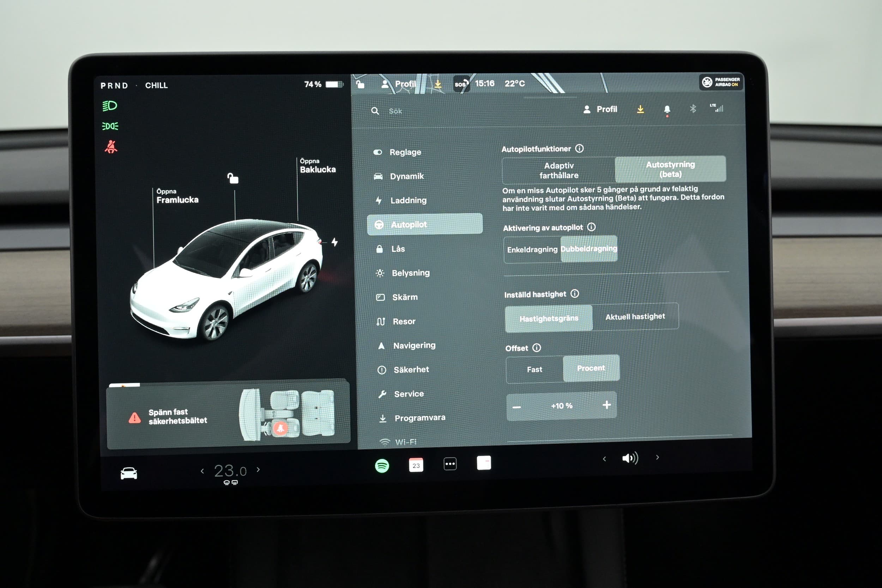Open Spotify app in bottom bar

pos(382,466)
